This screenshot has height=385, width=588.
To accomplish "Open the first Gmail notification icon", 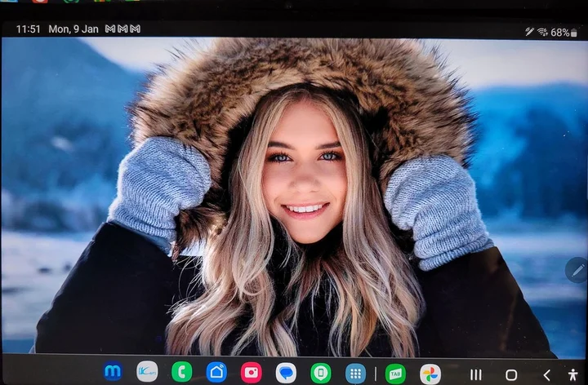I will 110,29.
